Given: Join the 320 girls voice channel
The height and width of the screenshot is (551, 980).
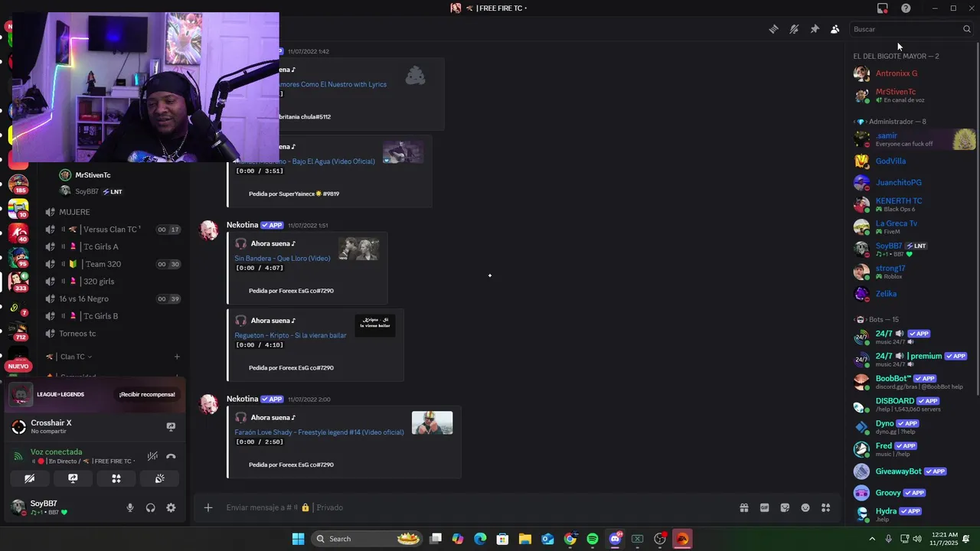Looking at the screenshot, I should point(112,282).
